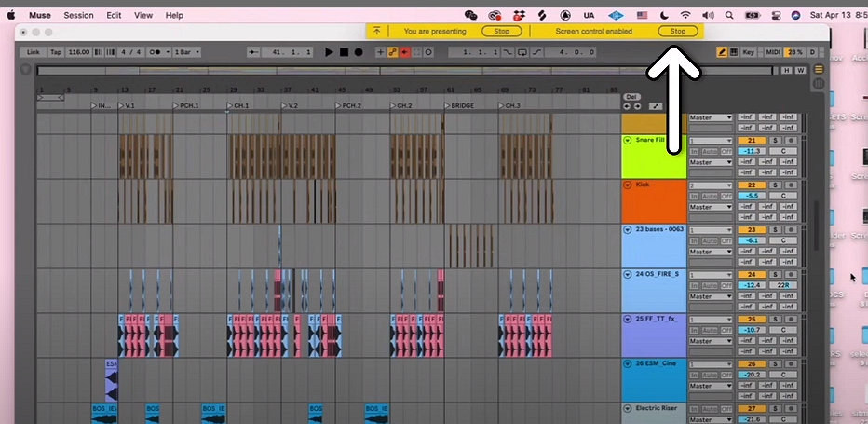Viewport: 868px width, 424px height.
Task: Click the Arrangement View selector icon
Action: (819, 69)
